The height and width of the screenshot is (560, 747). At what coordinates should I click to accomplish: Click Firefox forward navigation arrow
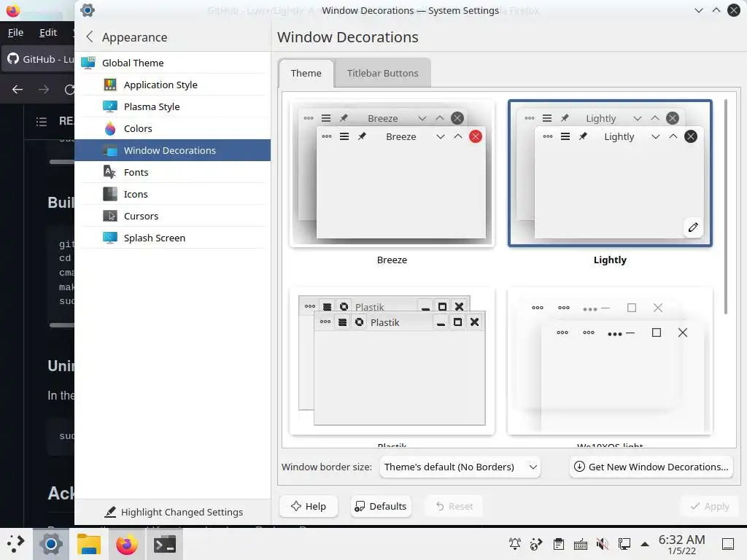click(x=43, y=90)
